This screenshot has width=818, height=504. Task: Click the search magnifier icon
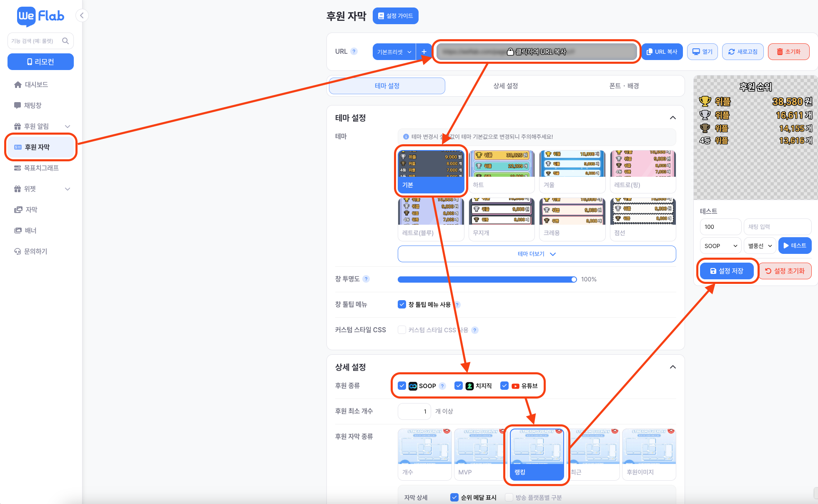point(65,41)
